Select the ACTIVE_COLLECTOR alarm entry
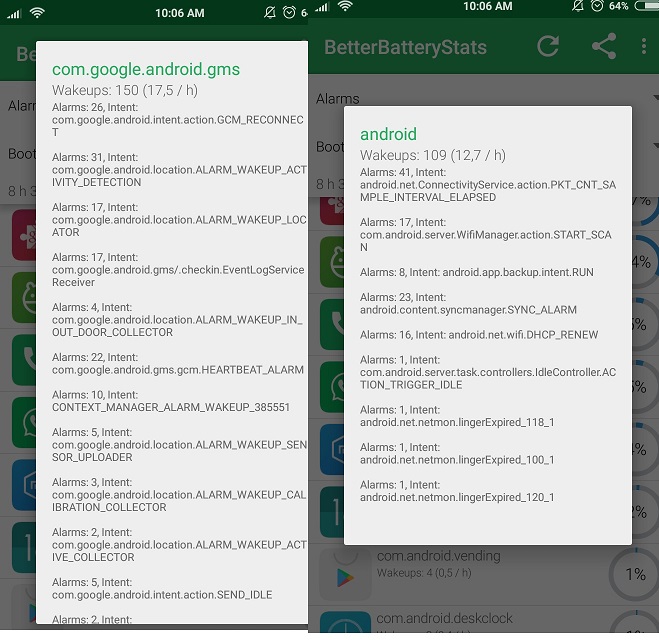 (x=179, y=545)
